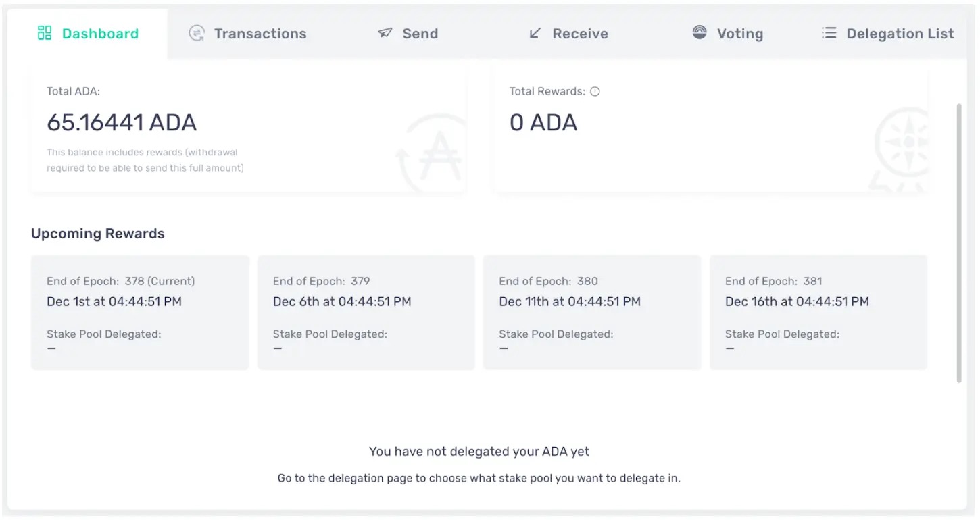Image resolution: width=980 pixels, height=520 pixels.
Task: Click Stake Pool Delegated in Epoch 381 card
Action: (x=782, y=334)
